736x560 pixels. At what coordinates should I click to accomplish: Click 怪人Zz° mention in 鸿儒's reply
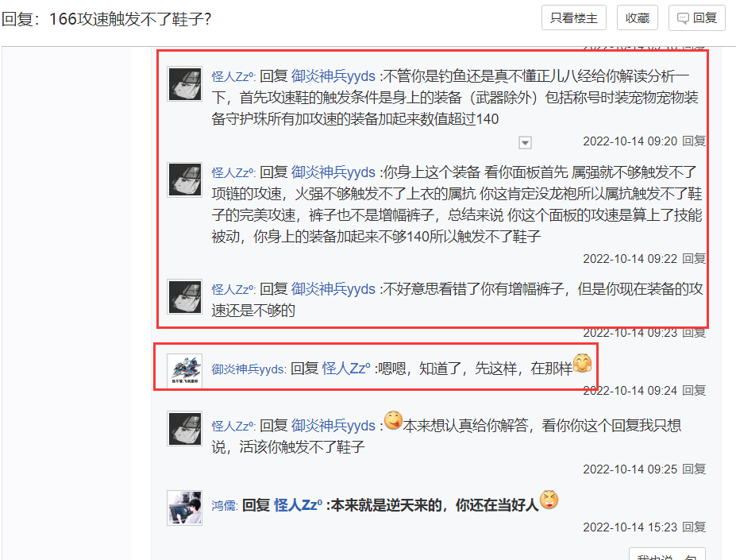click(x=298, y=505)
